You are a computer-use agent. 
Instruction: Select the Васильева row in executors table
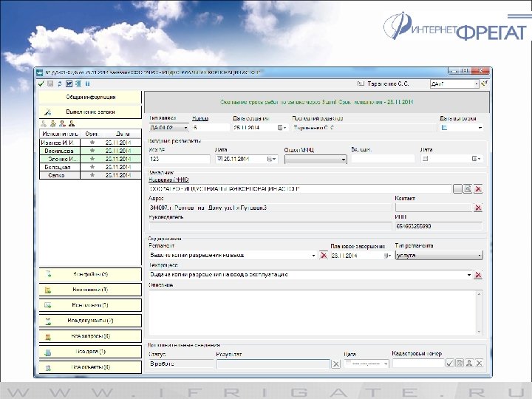(59, 150)
